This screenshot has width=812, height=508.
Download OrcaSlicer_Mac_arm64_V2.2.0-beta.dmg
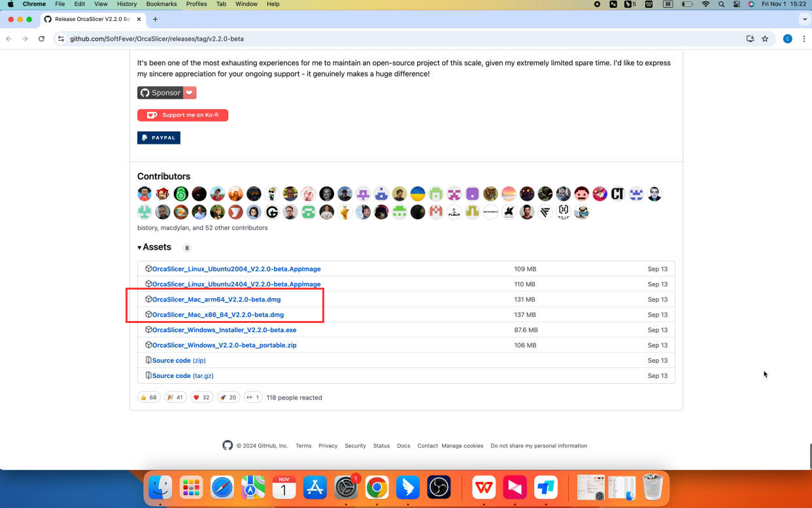click(x=216, y=299)
